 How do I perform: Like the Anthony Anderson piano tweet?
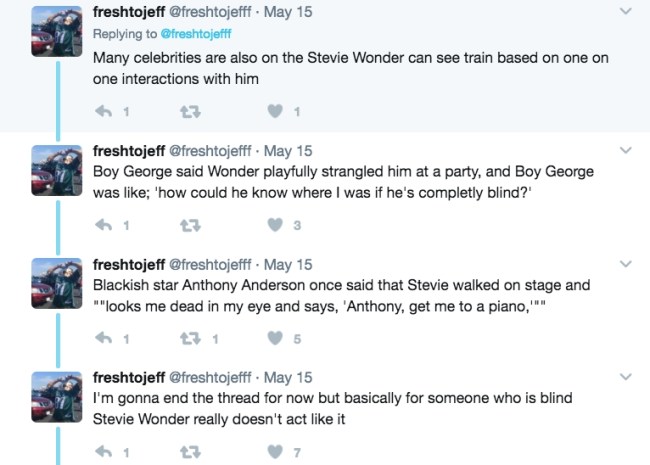(x=276, y=339)
